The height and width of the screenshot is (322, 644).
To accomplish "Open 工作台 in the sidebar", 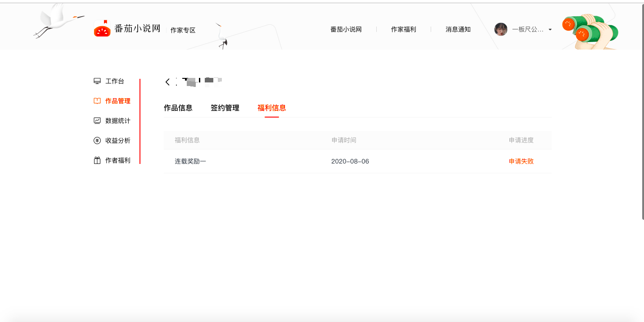I will (x=115, y=81).
